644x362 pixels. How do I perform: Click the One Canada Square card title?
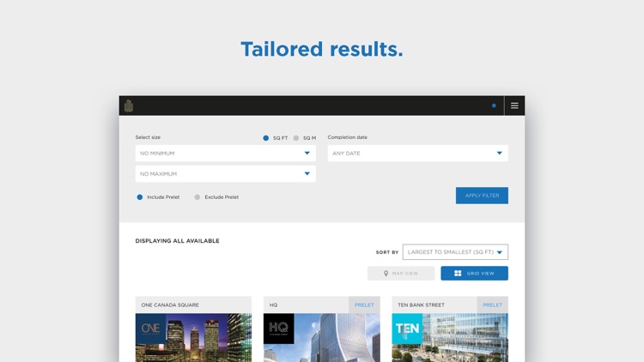pos(170,305)
